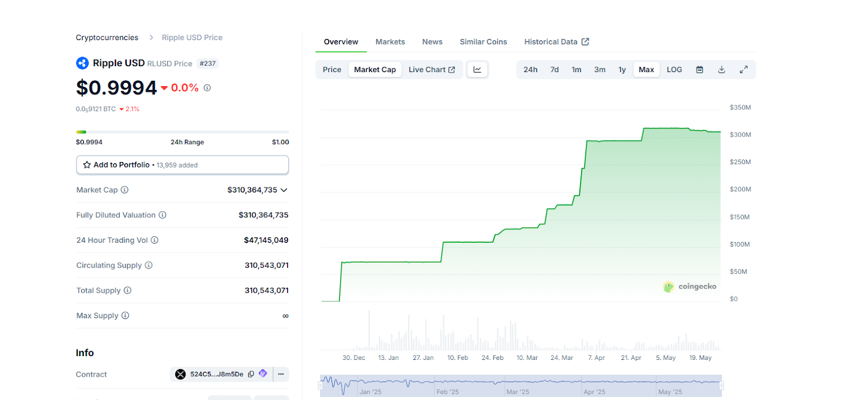Screen dimensions: 868x400
Task: Download chart data icon
Action: pos(722,69)
